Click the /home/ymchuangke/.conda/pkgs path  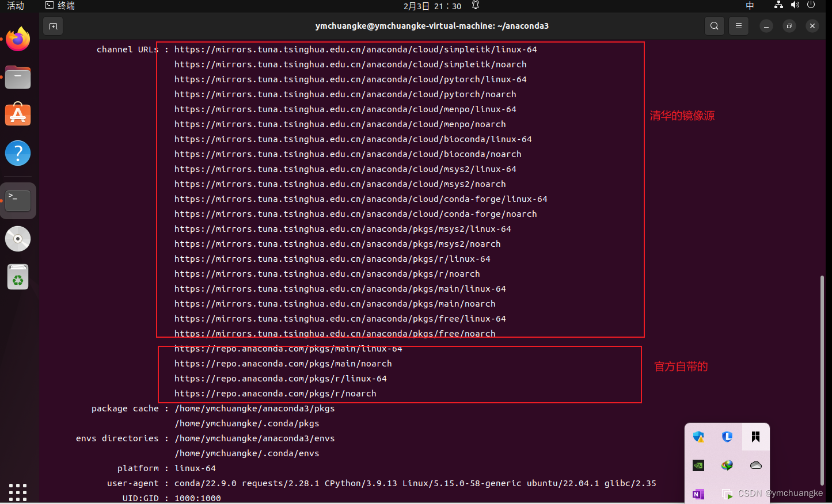click(x=246, y=423)
